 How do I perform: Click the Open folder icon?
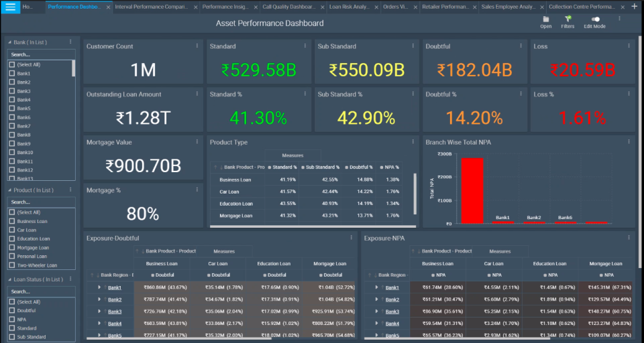545,19
